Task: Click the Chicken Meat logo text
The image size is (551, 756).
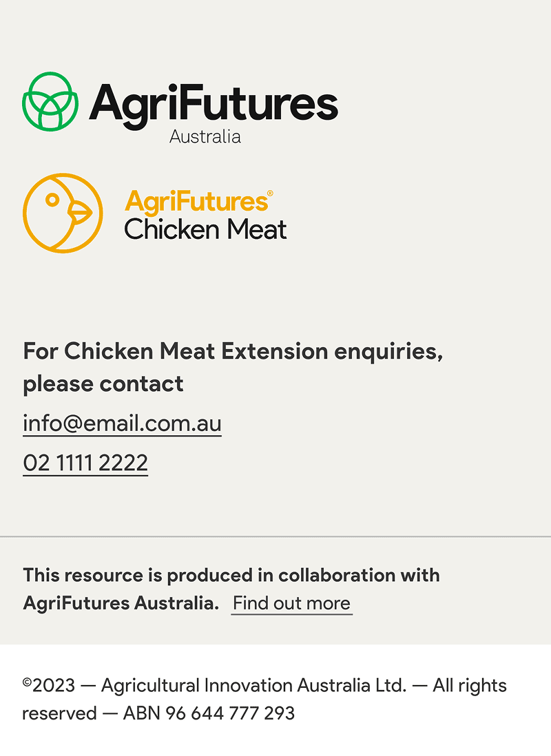Action: click(205, 229)
